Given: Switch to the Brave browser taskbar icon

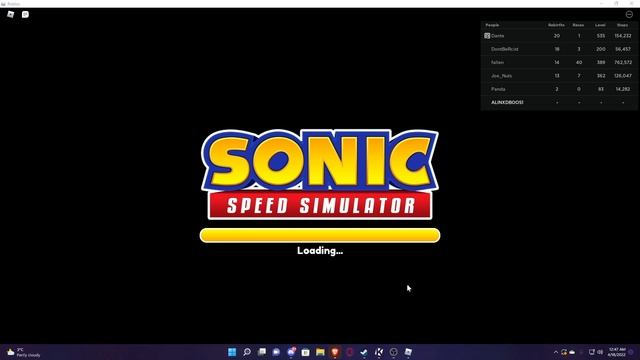Looking at the screenshot, I should click(x=335, y=352).
